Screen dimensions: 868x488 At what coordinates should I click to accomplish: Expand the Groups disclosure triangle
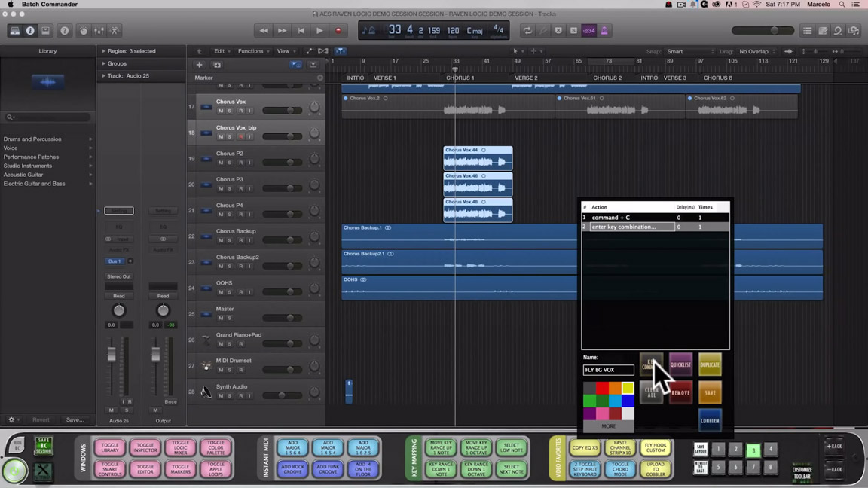coord(103,63)
